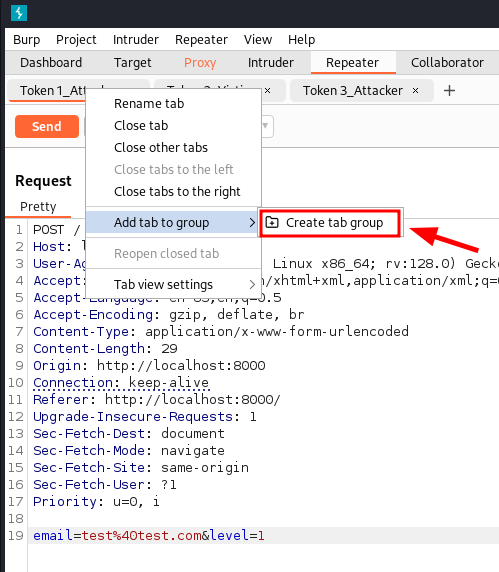Viewport: 499px width, 572px height.
Task: Click the orange Send button
Action: [x=47, y=126]
